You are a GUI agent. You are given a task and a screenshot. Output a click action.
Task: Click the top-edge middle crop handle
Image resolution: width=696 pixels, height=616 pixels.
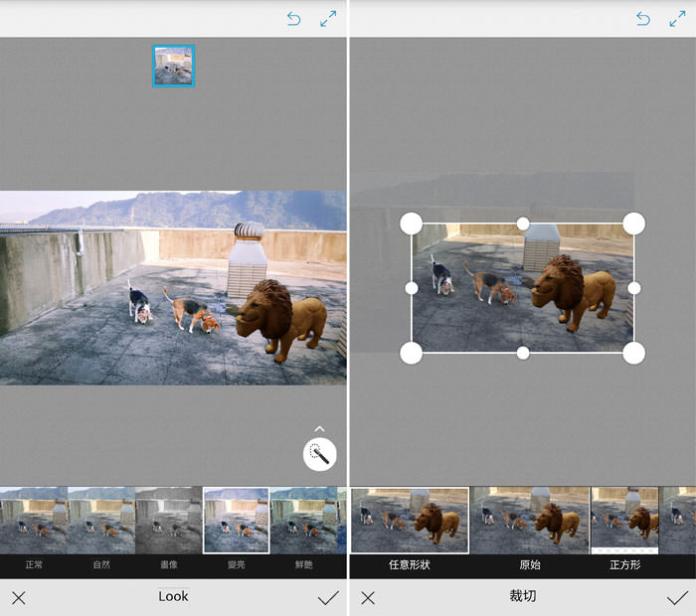coord(523,224)
